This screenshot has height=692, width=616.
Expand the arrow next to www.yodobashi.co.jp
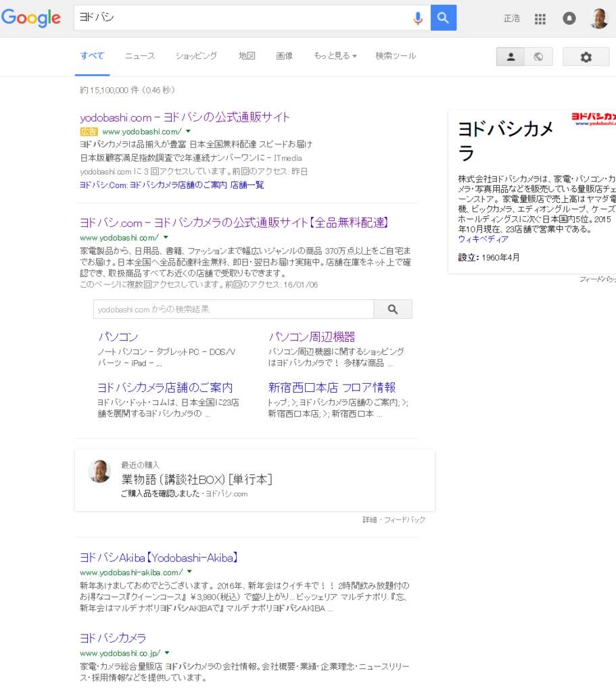tap(167, 653)
